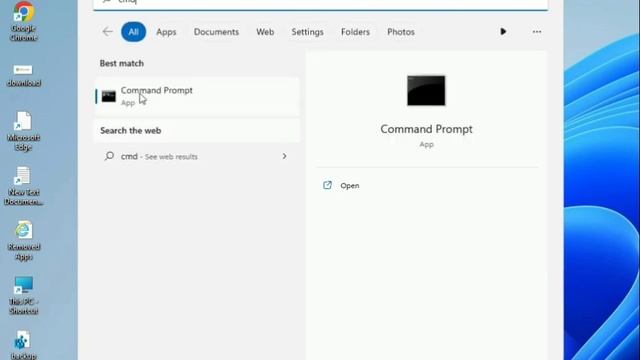Viewport: 640px width, 360px height.
Task: Click the Search the web heading
Action: [131, 131]
